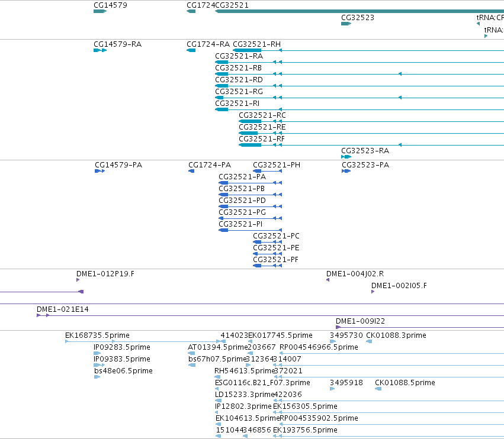Click EST RH54613.5prime
Viewport: 504px width, 439px height.
[x=245, y=370]
